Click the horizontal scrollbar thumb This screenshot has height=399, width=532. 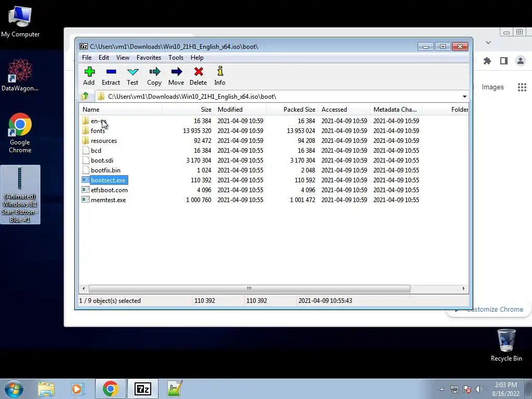click(x=249, y=289)
